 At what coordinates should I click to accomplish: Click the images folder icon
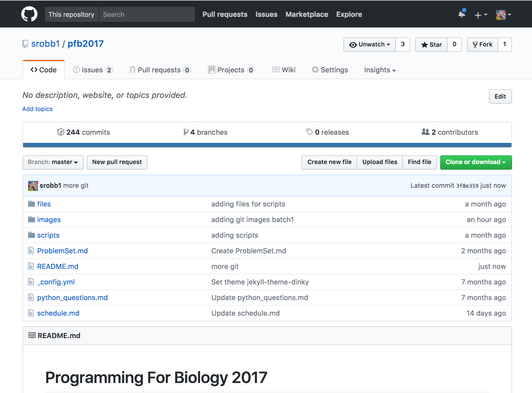[x=31, y=220]
